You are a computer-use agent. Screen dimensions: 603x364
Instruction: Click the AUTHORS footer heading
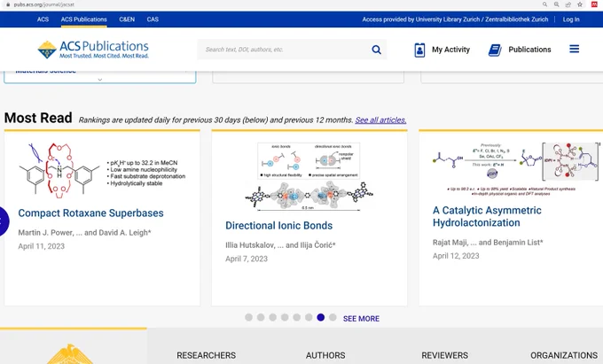pyautogui.click(x=325, y=355)
